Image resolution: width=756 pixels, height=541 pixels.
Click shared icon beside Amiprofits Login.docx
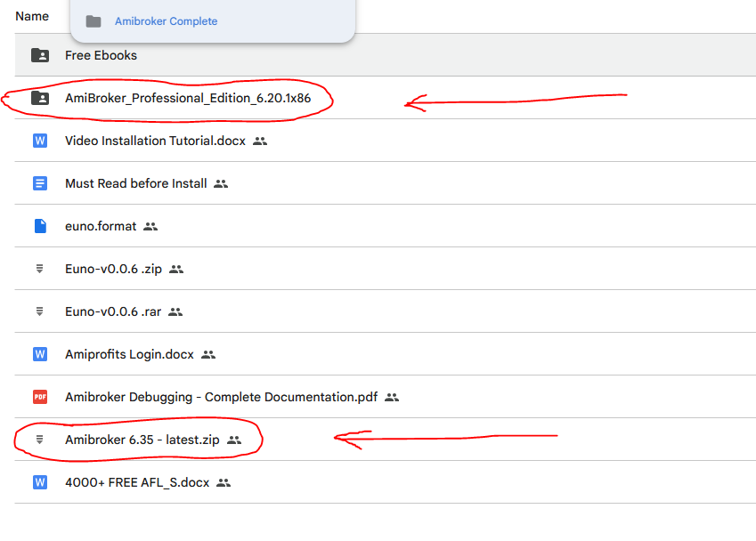(208, 354)
